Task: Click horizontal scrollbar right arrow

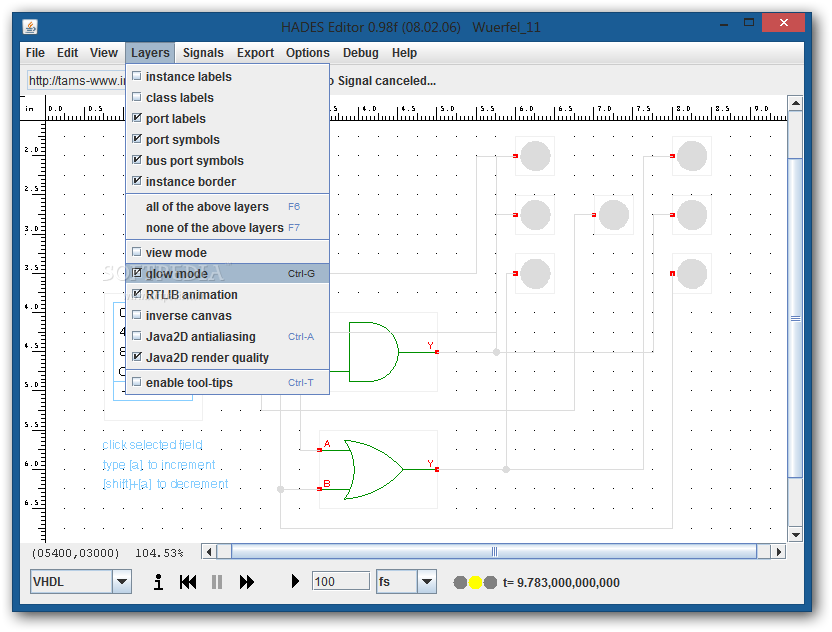Action: tap(778, 552)
